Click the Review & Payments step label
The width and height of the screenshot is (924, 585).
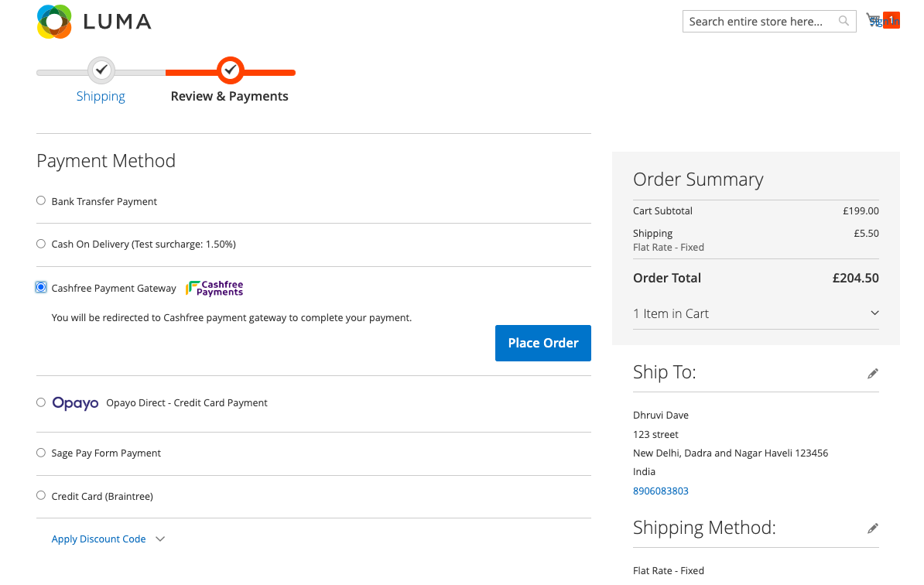click(x=229, y=96)
